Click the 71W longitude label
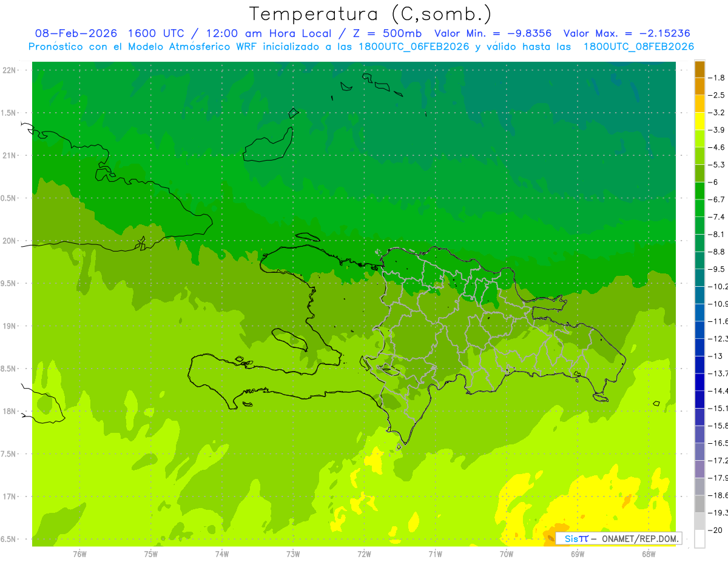 coord(435,554)
